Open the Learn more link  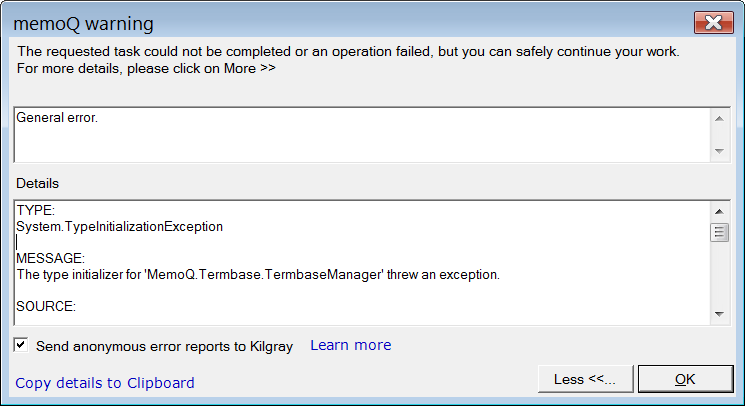coord(351,345)
